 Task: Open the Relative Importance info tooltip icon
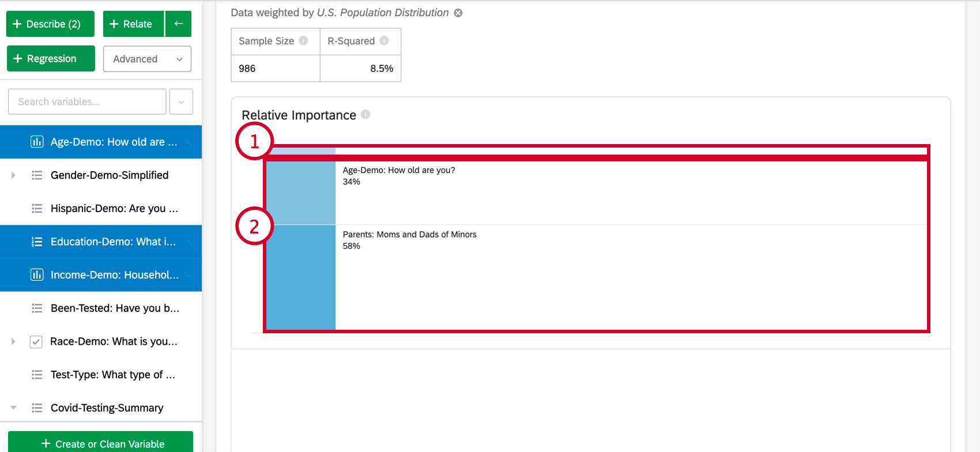[365, 114]
